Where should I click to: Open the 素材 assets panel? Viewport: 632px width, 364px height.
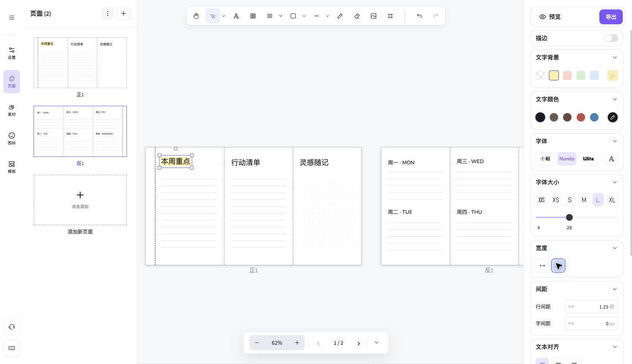[x=12, y=110]
